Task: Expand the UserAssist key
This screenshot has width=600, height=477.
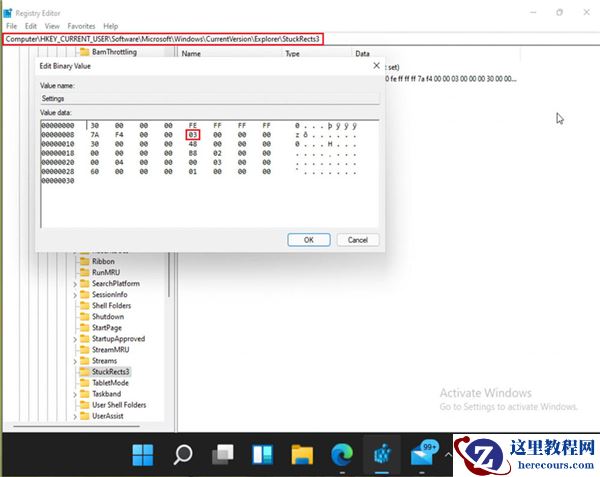Action: [75, 417]
